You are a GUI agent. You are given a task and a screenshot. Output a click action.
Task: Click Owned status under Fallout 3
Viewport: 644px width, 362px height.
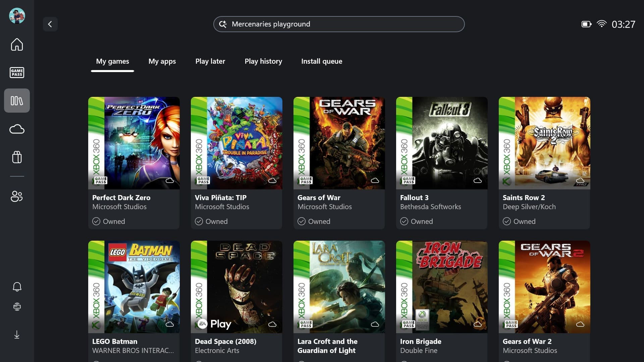417,222
